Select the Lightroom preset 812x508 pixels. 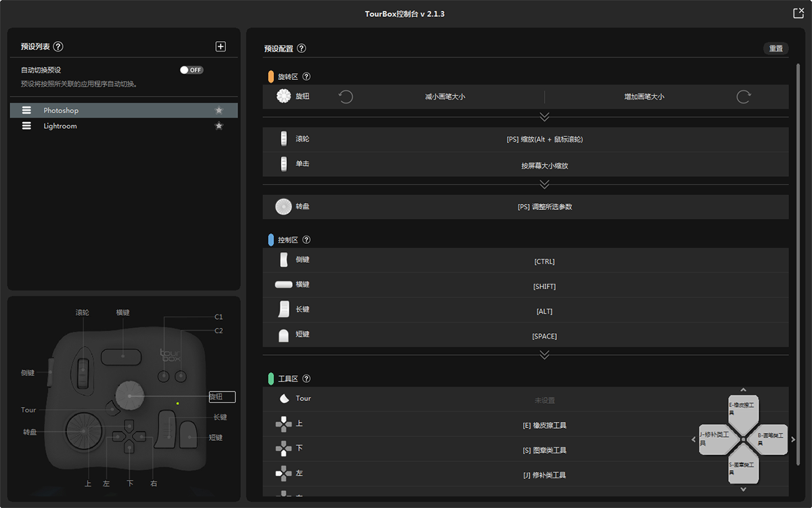(124, 126)
